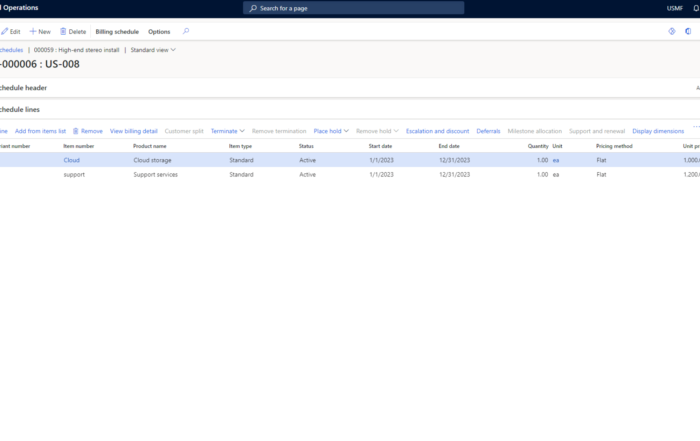Click the notification bell icon
The width and height of the screenshot is (700, 441).
[696, 8]
